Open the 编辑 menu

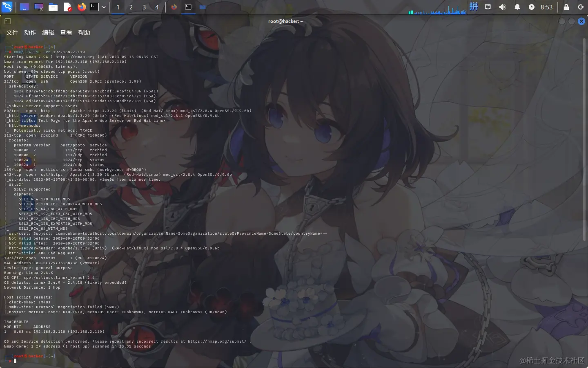point(48,33)
